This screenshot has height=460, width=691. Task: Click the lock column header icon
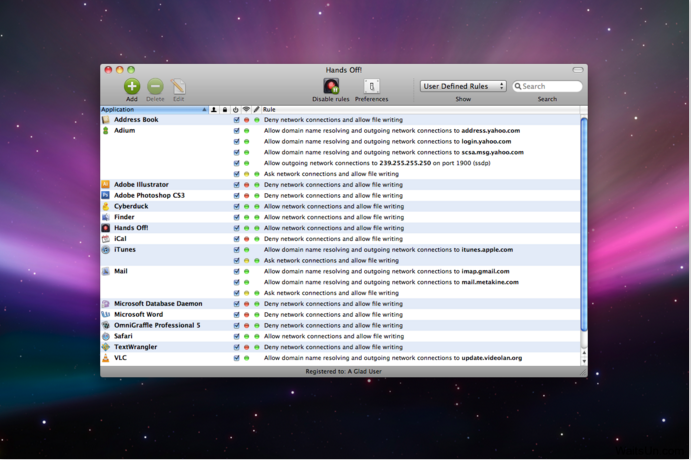[x=225, y=110]
